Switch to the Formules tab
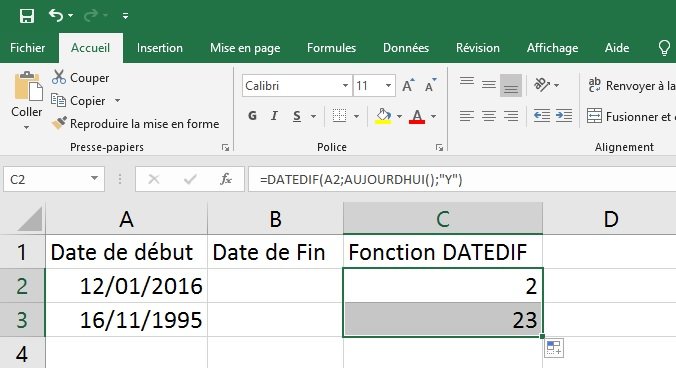This screenshot has width=676, height=368. click(x=332, y=48)
